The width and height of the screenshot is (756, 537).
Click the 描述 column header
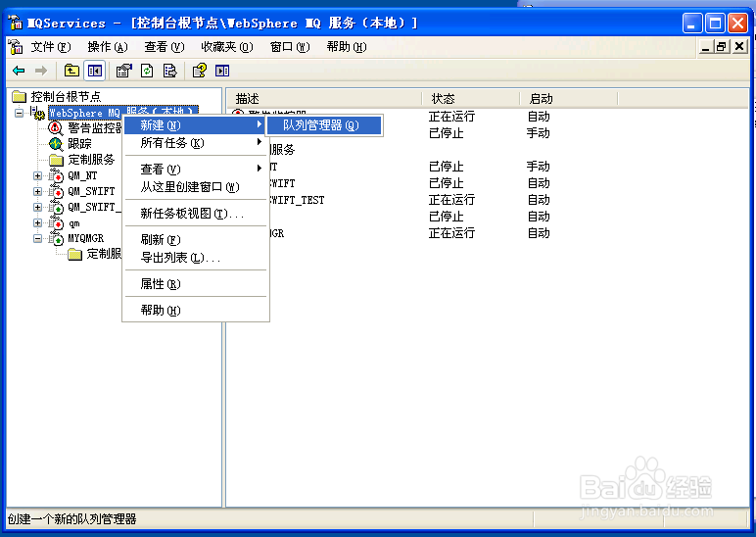[x=324, y=98]
